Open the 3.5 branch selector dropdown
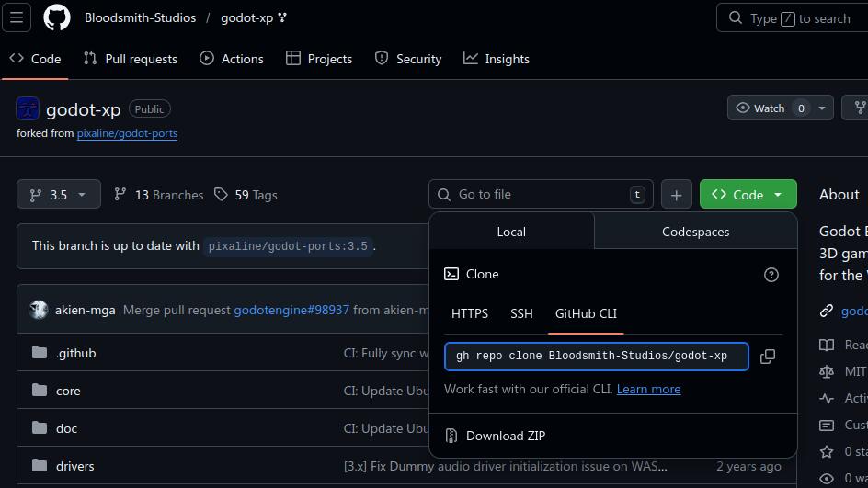Screen dimensions: 868x488 tap(58, 195)
